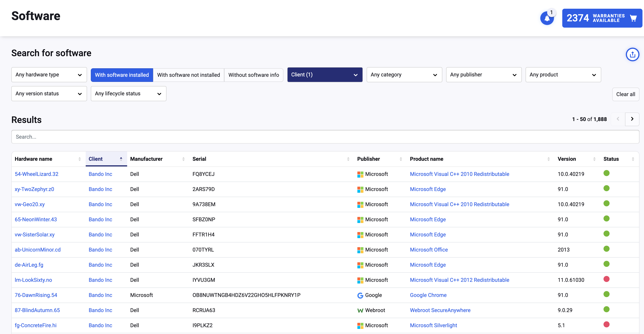
Task: Open the 'Any publisher' dropdown
Action: point(484,75)
